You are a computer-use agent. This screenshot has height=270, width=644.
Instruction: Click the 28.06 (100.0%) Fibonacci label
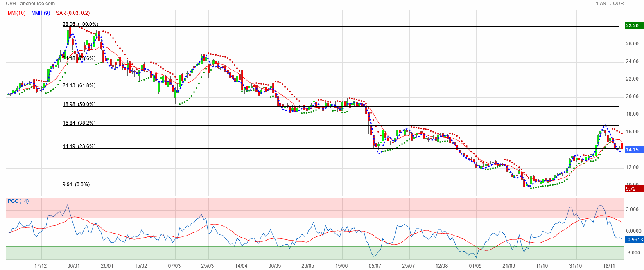coord(80,24)
